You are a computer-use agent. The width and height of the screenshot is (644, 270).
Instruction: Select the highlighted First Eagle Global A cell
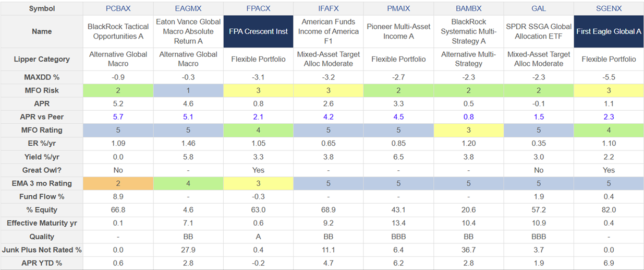click(x=609, y=31)
